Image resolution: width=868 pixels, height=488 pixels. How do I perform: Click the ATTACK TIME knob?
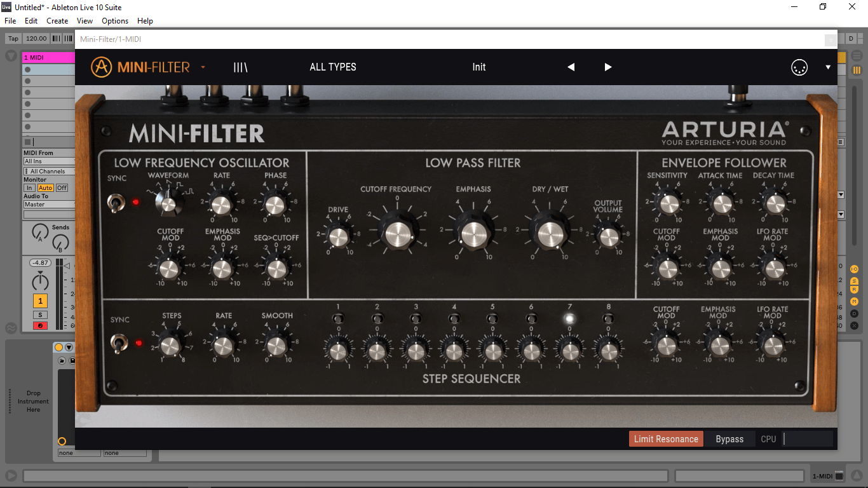(x=722, y=204)
